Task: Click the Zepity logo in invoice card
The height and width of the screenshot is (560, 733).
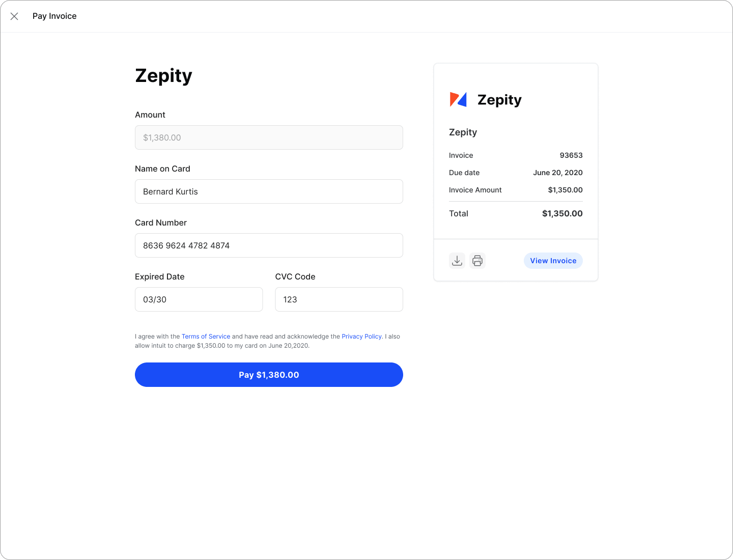Action: 458,99
